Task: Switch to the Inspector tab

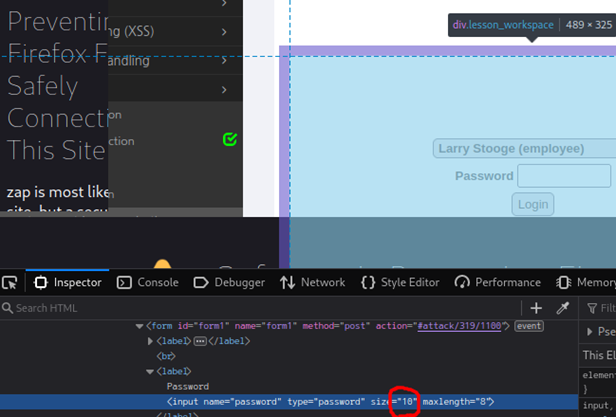Action: coord(68,283)
